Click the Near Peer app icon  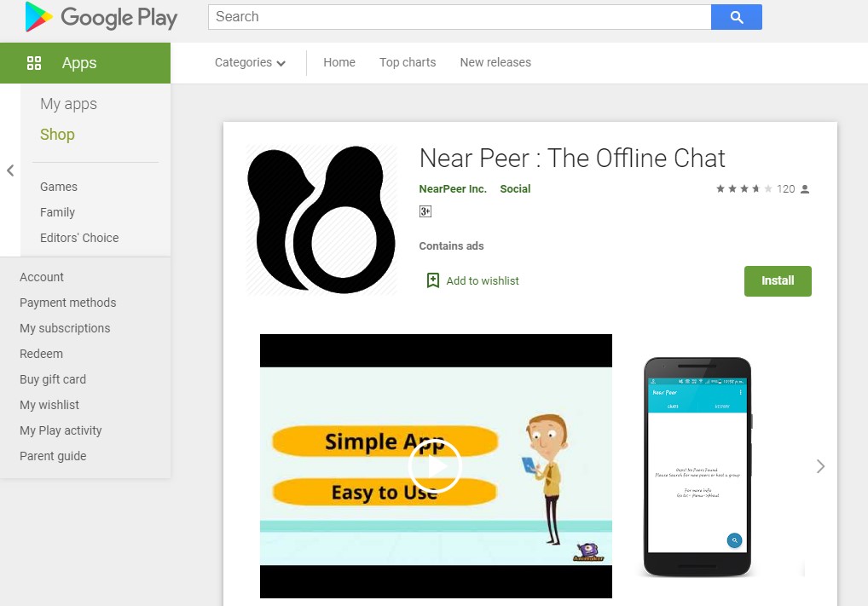coord(321,220)
